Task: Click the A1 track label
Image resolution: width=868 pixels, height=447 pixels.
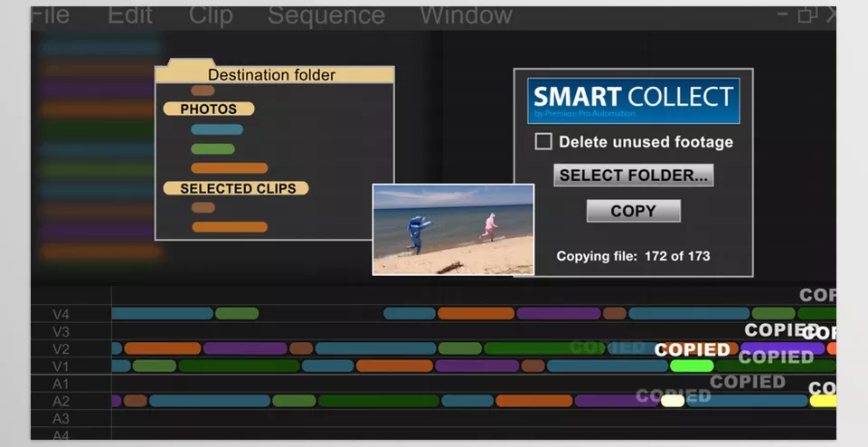Action: (x=61, y=384)
